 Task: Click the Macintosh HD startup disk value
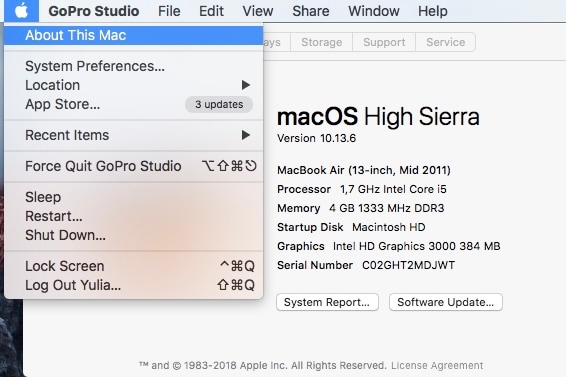[389, 227]
